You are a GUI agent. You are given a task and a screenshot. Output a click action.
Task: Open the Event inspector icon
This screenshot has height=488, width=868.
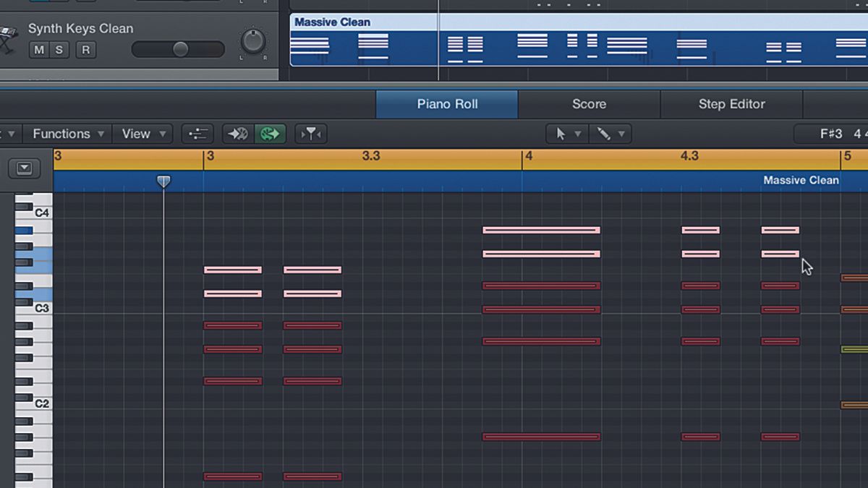pos(197,134)
